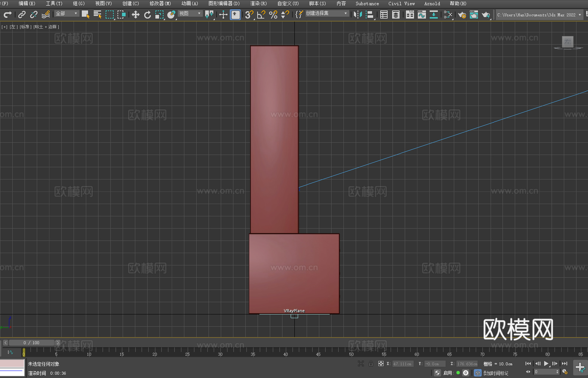Image resolution: width=588 pixels, height=378 pixels.
Task: Click the Z coordinate input field
Action: coord(467,364)
